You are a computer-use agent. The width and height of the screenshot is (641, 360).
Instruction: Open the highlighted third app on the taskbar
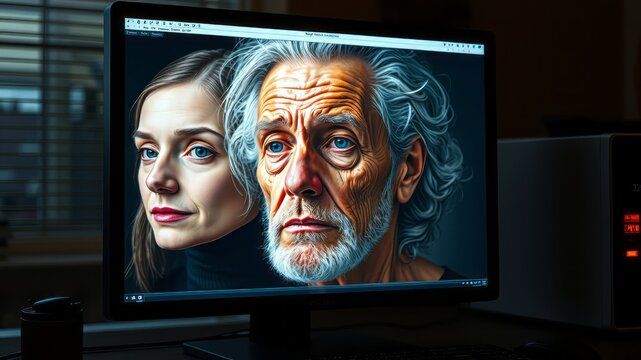tap(140, 298)
